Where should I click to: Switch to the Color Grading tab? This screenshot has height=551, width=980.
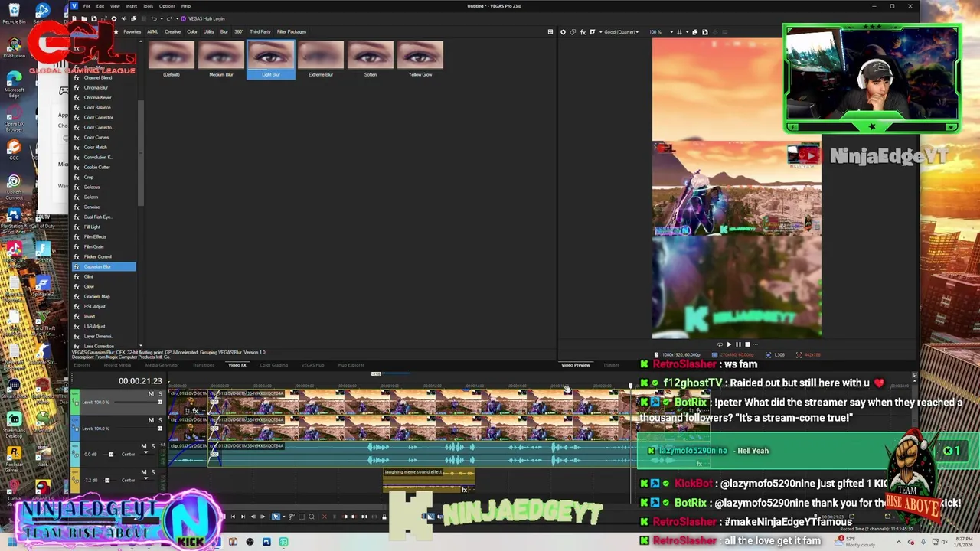tap(273, 365)
